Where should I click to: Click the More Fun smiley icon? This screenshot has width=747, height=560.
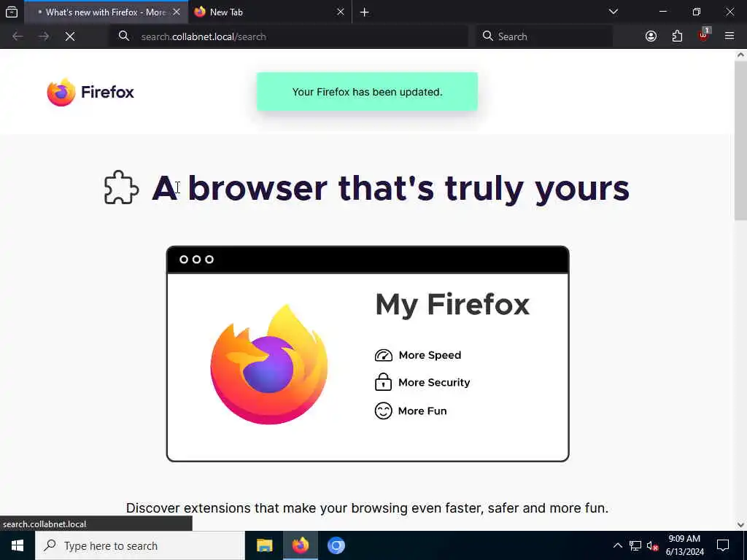[383, 411]
